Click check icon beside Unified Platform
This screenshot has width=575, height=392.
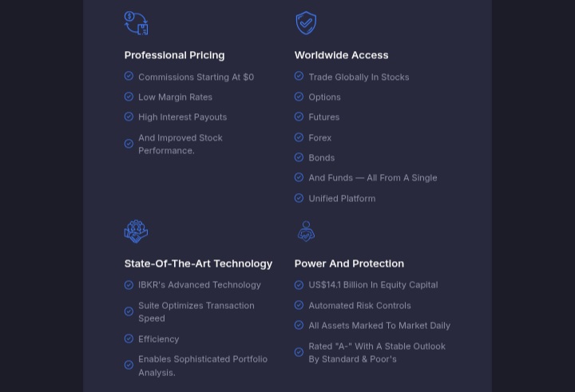point(299,198)
